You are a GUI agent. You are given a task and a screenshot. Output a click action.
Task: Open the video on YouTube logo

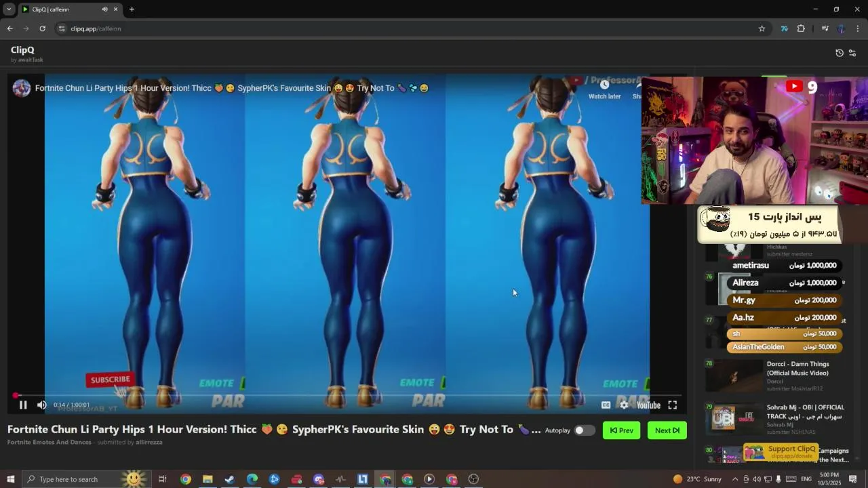coord(648,405)
